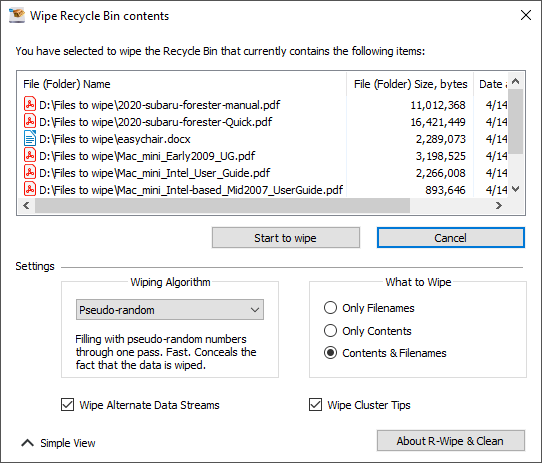Toggle Wipe Alternate Data Streams checkbox
The image size is (542, 463).
pos(67,405)
